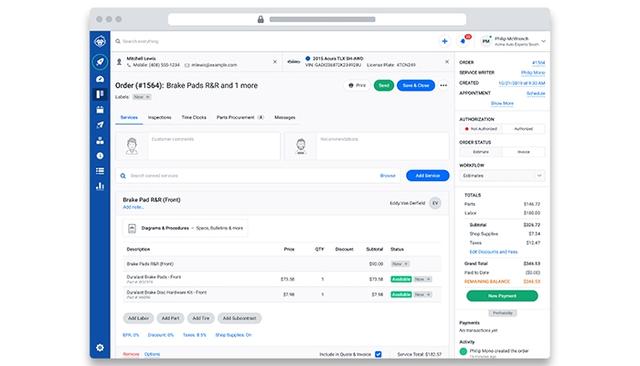Screen dimensions: 640x366
Task: Open the rocket launch icon in sidebar
Action: (100, 62)
